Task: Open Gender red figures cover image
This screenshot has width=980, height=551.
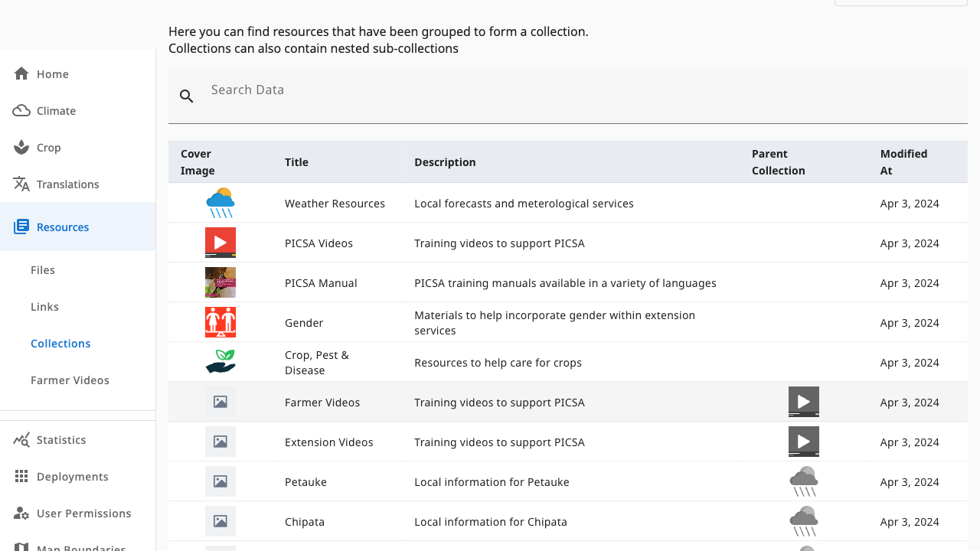Action: point(220,322)
